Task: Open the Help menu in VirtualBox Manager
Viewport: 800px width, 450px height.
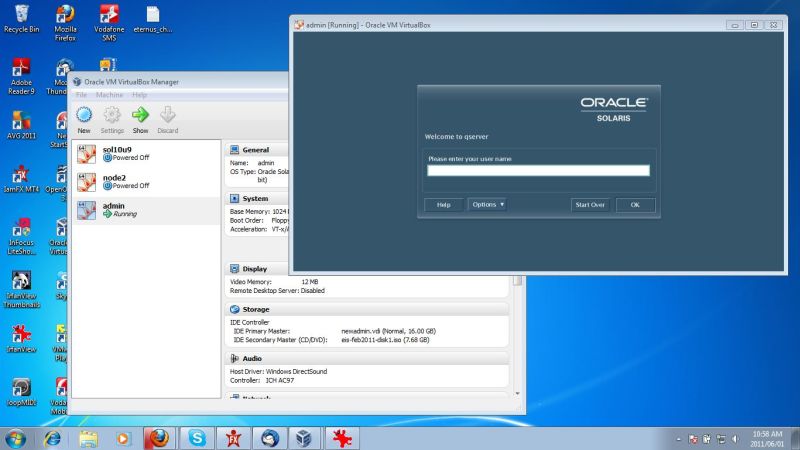Action: tap(139, 95)
